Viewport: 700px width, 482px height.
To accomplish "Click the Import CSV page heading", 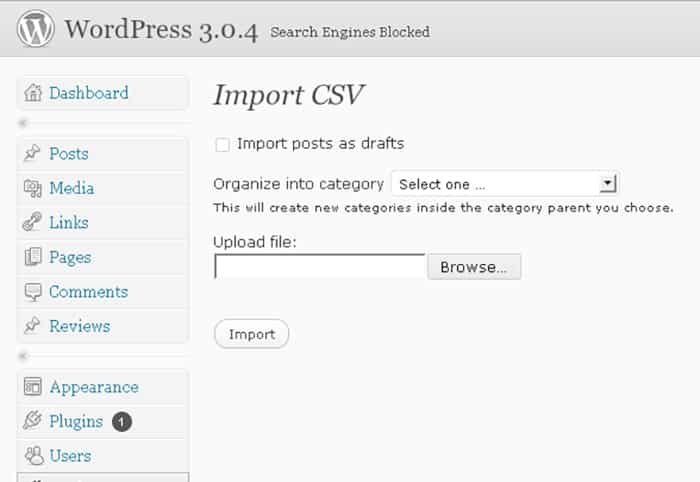I will (288, 96).
